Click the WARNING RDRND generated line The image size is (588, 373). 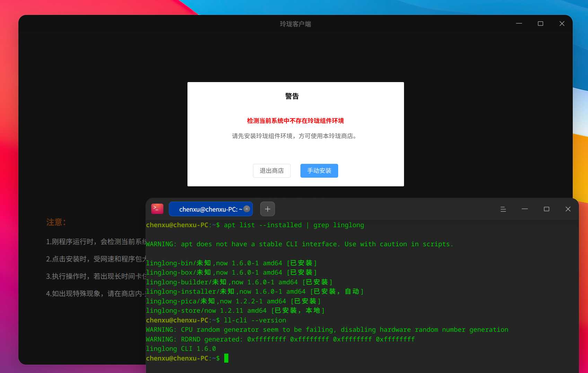280,339
